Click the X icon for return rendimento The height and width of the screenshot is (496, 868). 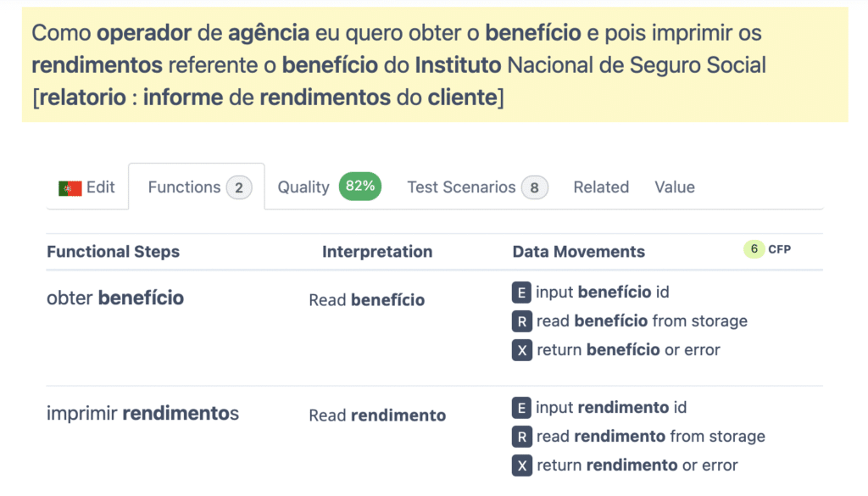pos(521,465)
